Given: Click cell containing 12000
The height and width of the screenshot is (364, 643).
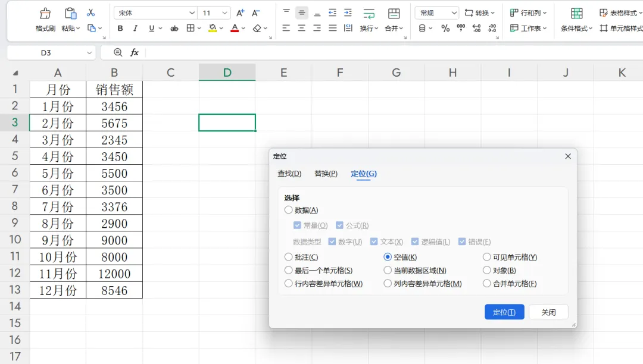Looking at the screenshot, I should pos(114,274).
